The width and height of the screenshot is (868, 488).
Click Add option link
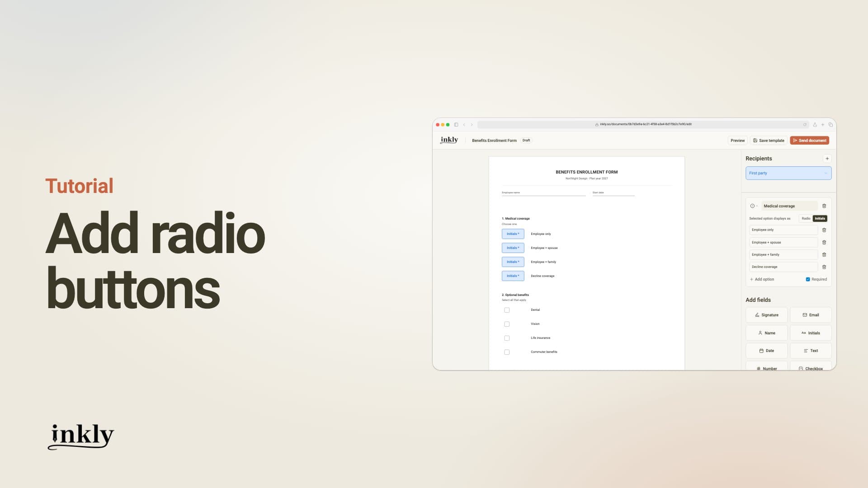(x=762, y=279)
